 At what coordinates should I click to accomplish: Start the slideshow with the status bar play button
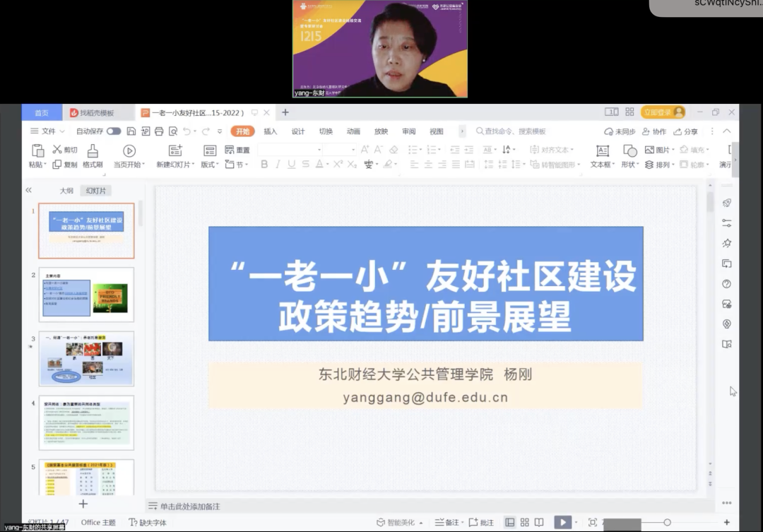[563, 522]
